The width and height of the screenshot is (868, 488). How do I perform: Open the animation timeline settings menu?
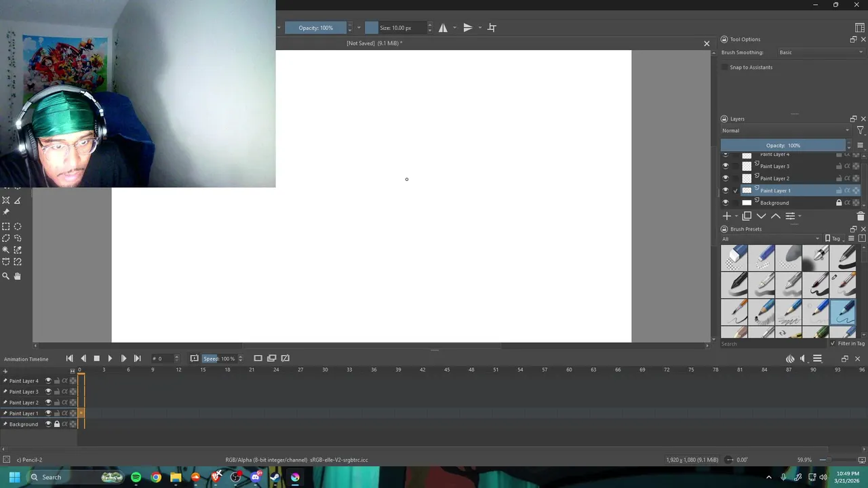click(817, 359)
